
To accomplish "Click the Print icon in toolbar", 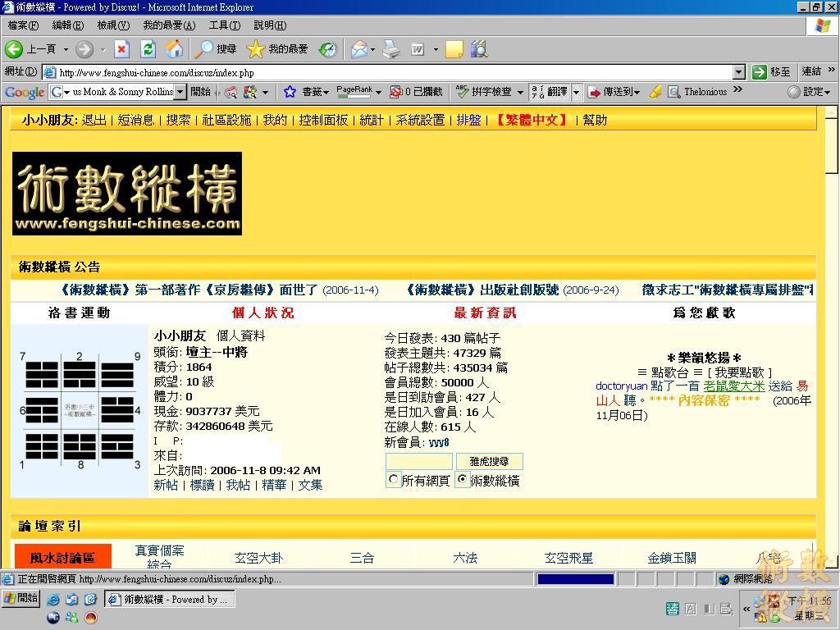I will pos(391,49).
